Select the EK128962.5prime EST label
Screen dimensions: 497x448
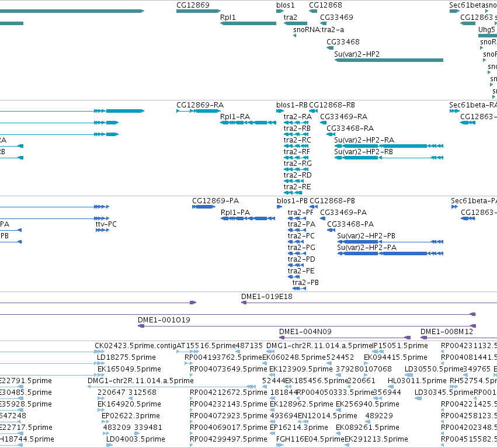(x=301, y=404)
